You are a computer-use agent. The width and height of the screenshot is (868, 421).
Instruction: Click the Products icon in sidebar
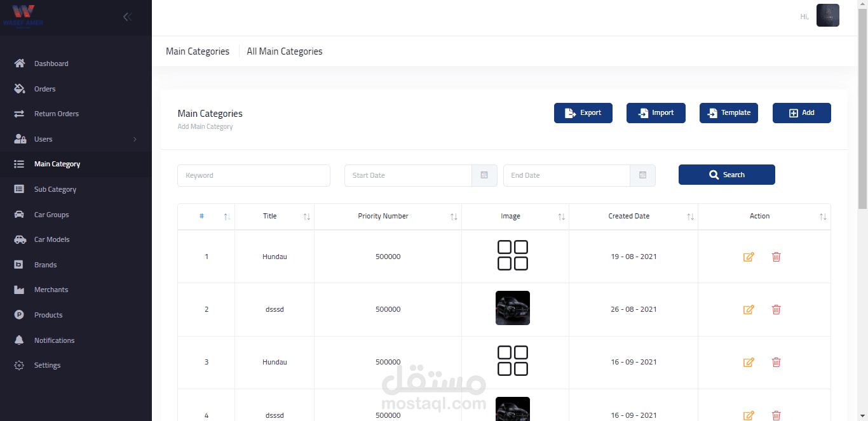(20, 315)
